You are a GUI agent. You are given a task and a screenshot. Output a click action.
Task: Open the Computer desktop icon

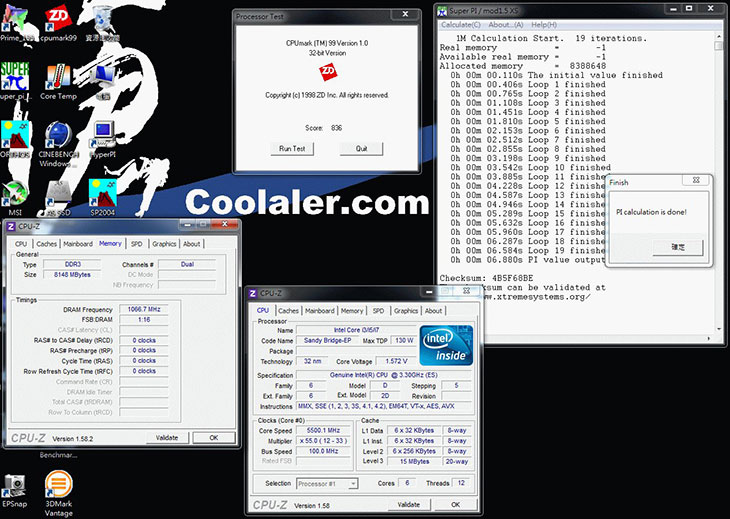103,81
